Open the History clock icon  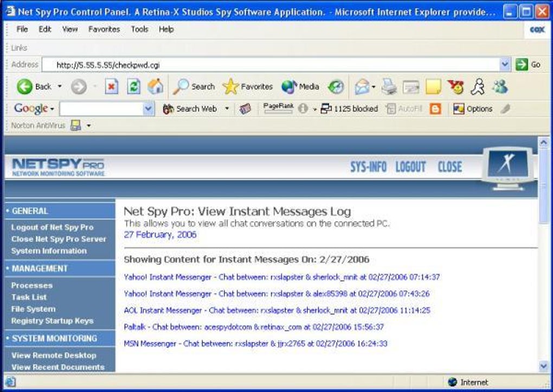(x=336, y=87)
